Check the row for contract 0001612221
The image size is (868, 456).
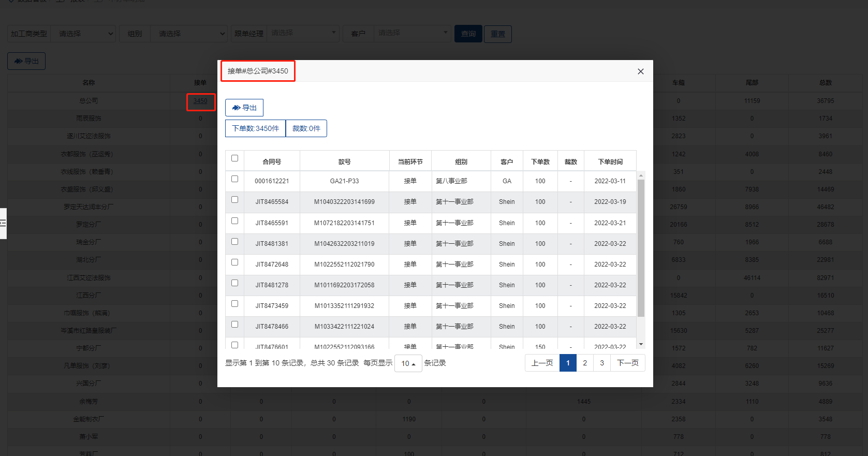pyautogui.click(x=234, y=179)
